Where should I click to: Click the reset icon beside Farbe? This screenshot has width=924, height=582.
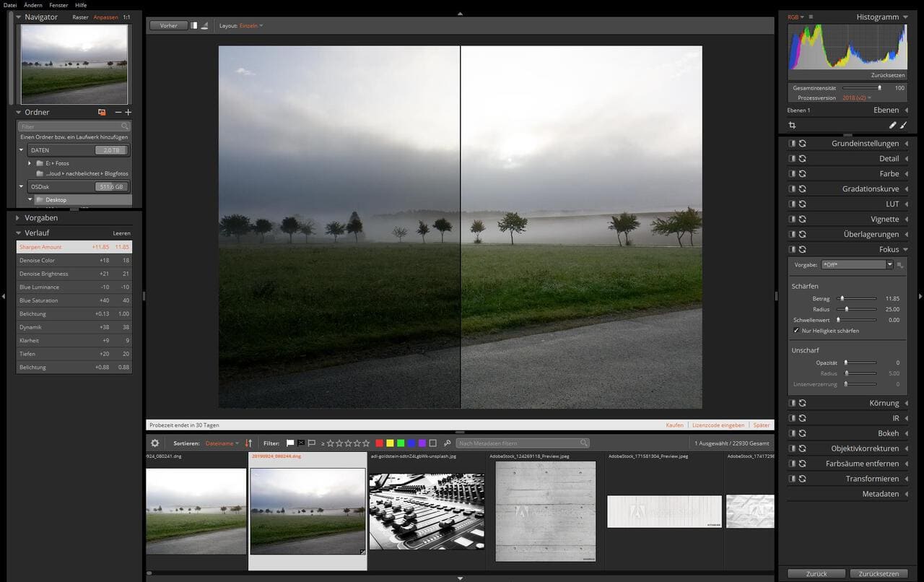pyautogui.click(x=802, y=174)
